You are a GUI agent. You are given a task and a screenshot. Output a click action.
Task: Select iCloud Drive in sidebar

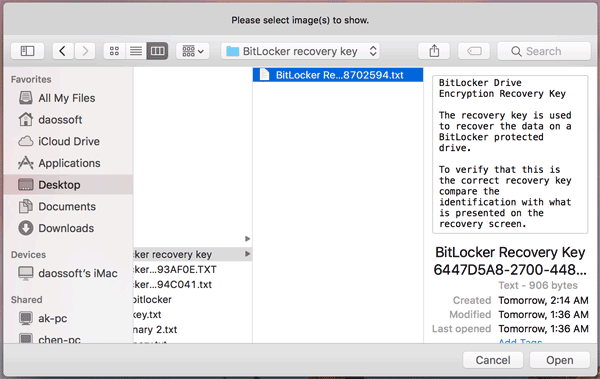click(x=69, y=141)
